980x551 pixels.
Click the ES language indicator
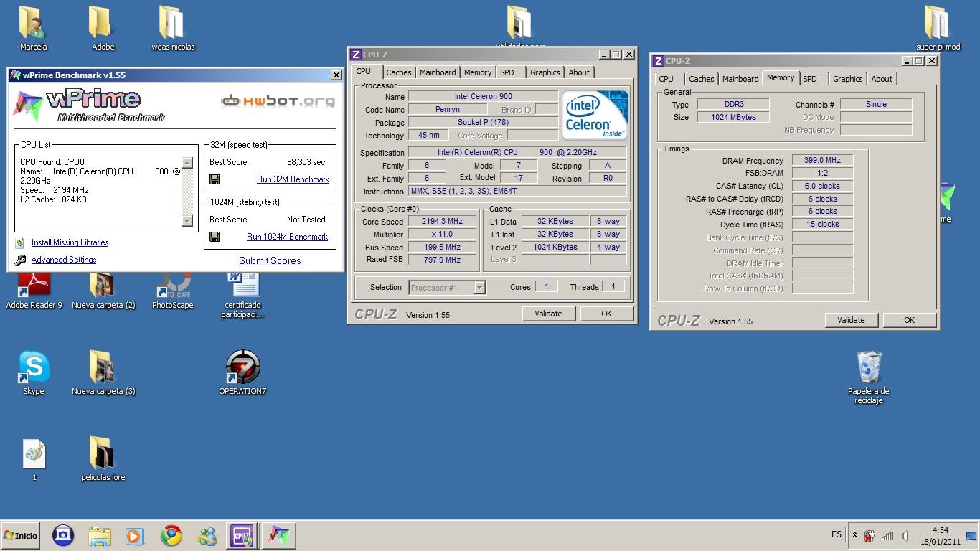(837, 534)
